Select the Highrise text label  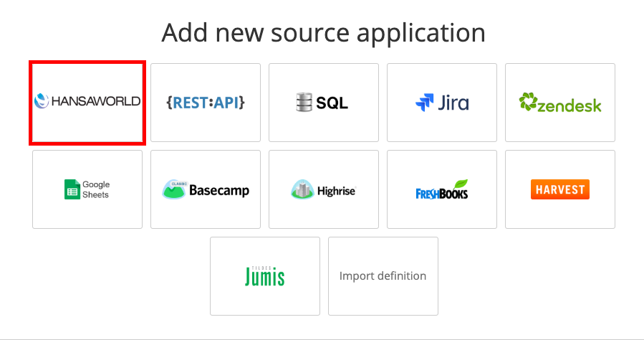pos(336,191)
